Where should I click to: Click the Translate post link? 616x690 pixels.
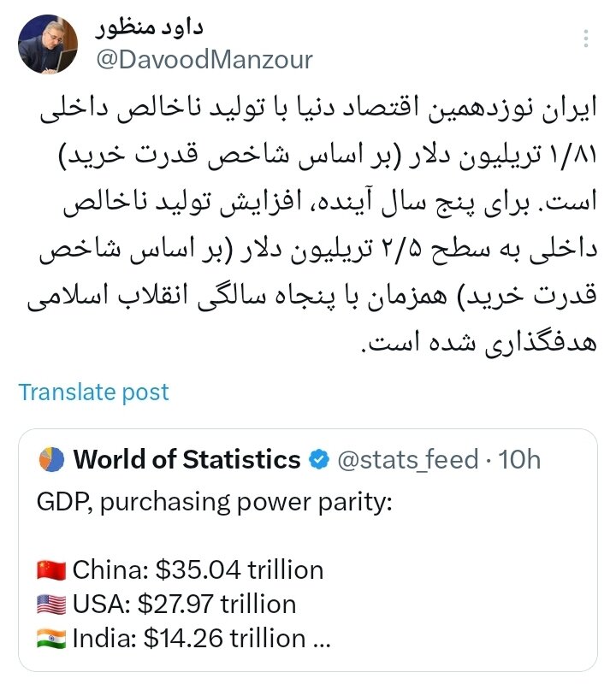[94, 392]
